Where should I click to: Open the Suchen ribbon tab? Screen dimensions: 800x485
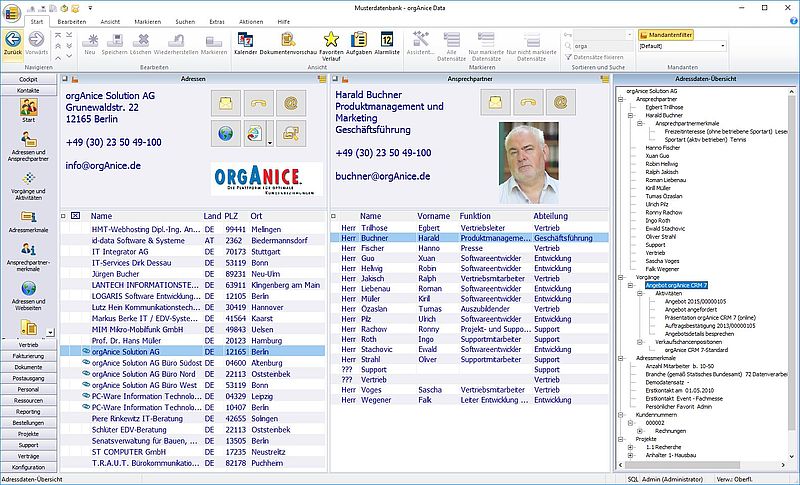point(185,22)
